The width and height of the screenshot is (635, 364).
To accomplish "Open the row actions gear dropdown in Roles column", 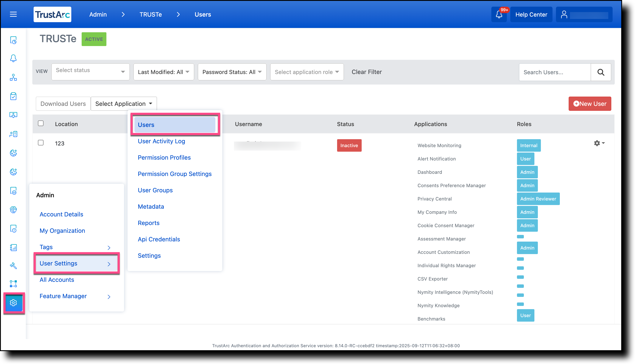I will [599, 143].
